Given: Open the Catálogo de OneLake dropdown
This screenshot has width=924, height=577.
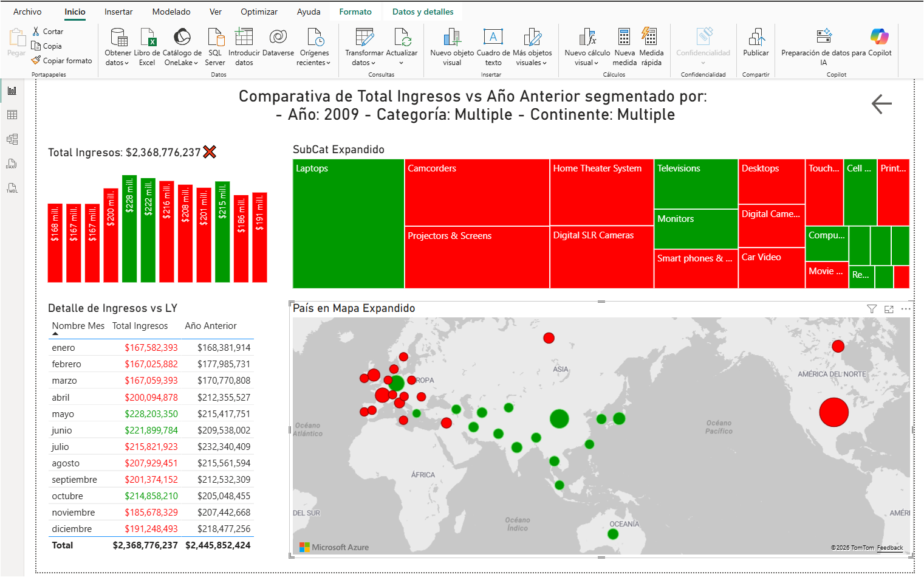Looking at the screenshot, I should point(182,47).
